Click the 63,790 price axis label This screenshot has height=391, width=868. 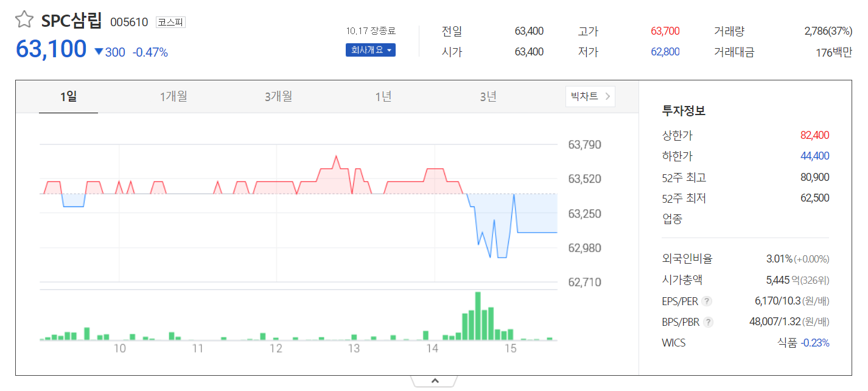(584, 145)
